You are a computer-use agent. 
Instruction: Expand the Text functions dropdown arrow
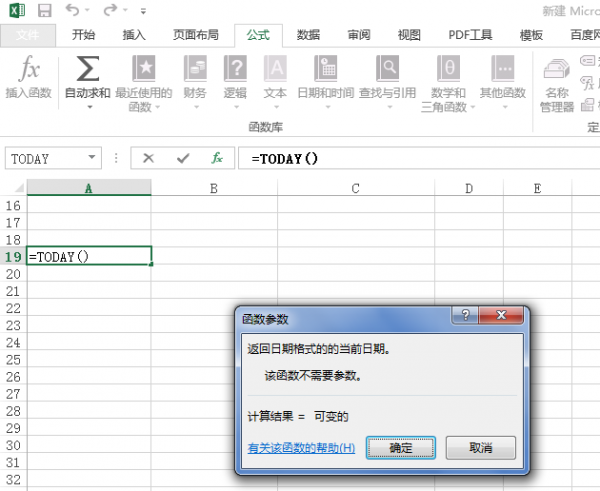coord(276,108)
